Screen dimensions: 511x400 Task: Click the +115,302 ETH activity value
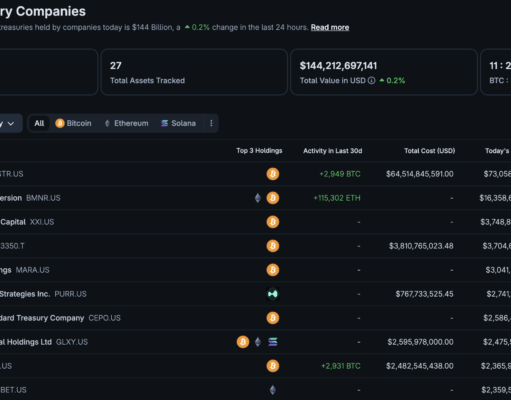pyautogui.click(x=337, y=198)
